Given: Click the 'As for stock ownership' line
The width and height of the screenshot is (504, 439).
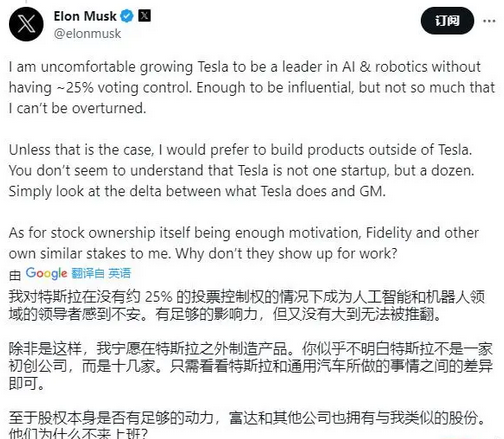Looking at the screenshot, I should pos(244,233).
